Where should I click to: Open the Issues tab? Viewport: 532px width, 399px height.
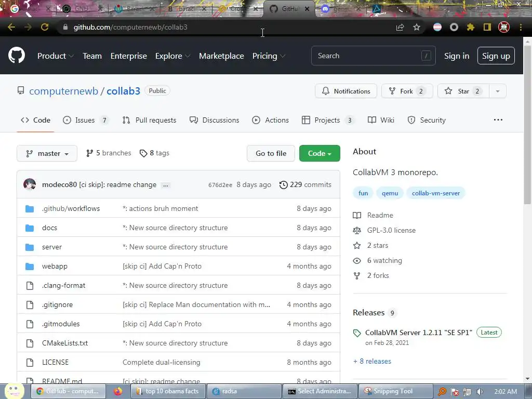click(x=86, y=120)
